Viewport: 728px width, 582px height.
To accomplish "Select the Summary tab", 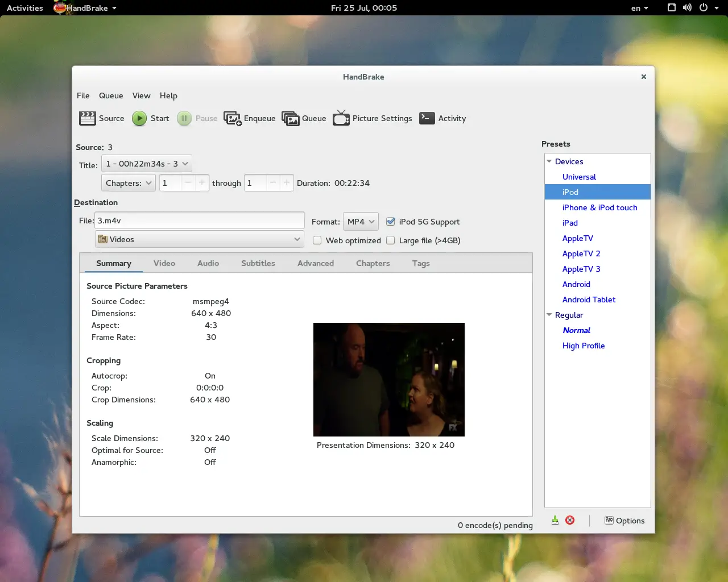I will [114, 263].
